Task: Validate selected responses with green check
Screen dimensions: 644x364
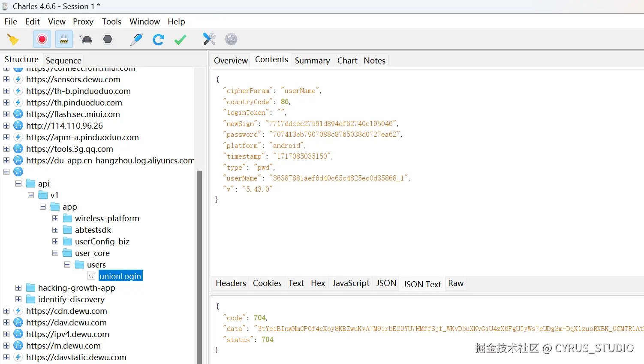Action: coord(181,39)
